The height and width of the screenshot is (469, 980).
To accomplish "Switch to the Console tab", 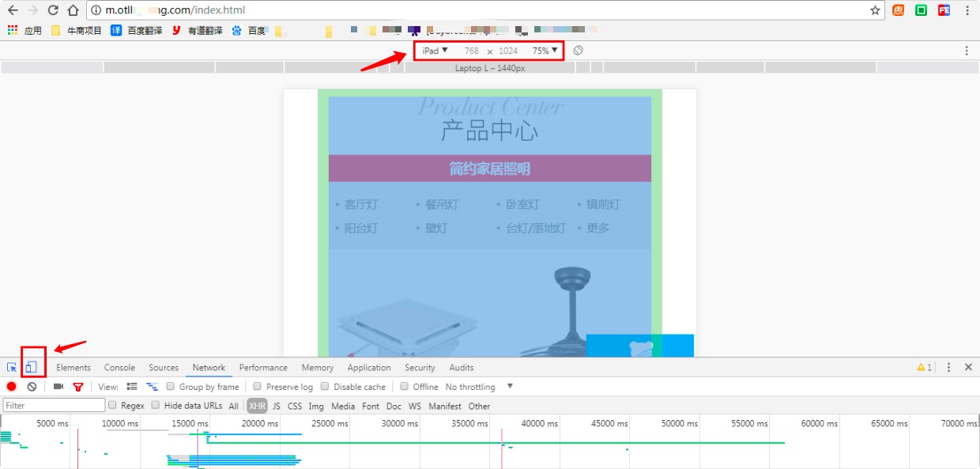I will tap(119, 368).
